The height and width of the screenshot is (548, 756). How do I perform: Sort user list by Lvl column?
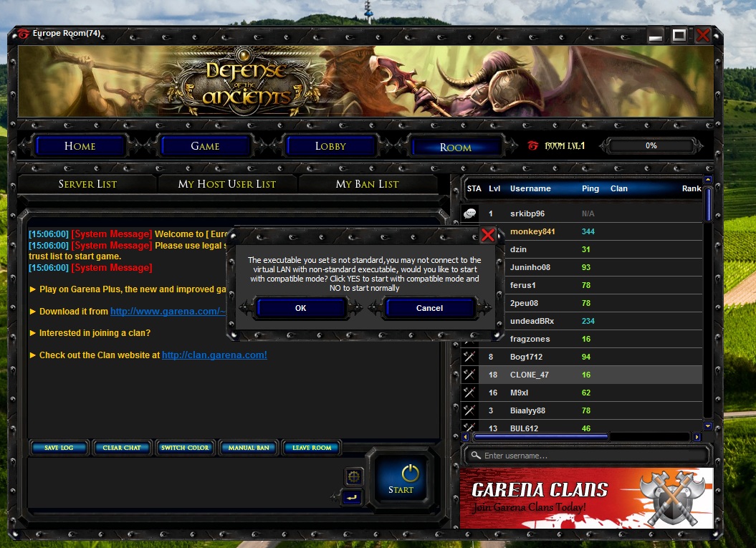[494, 188]
